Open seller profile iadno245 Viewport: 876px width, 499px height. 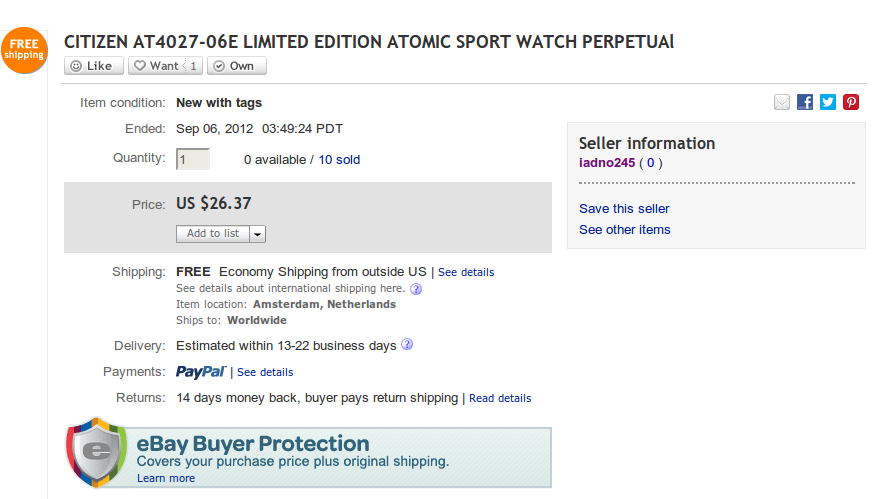pos(607,163)
